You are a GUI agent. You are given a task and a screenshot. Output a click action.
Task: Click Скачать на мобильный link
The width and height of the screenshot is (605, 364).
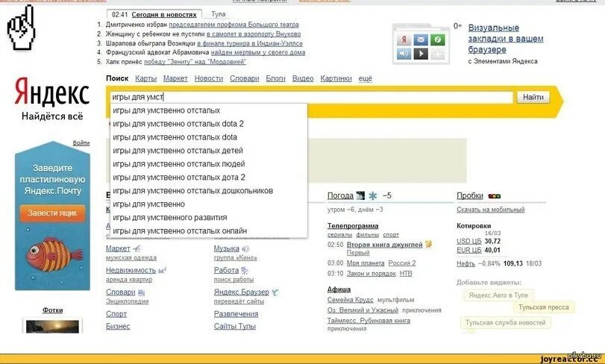490,210
